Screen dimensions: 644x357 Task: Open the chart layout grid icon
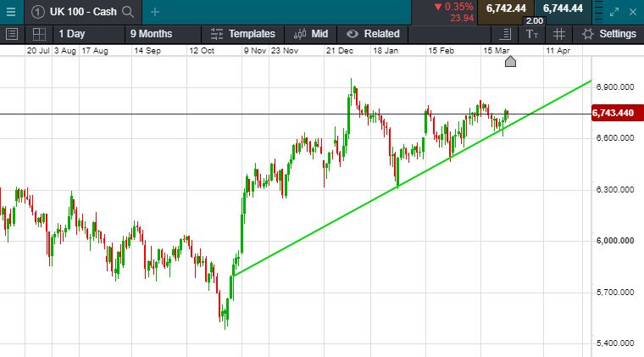click(39, 34)
